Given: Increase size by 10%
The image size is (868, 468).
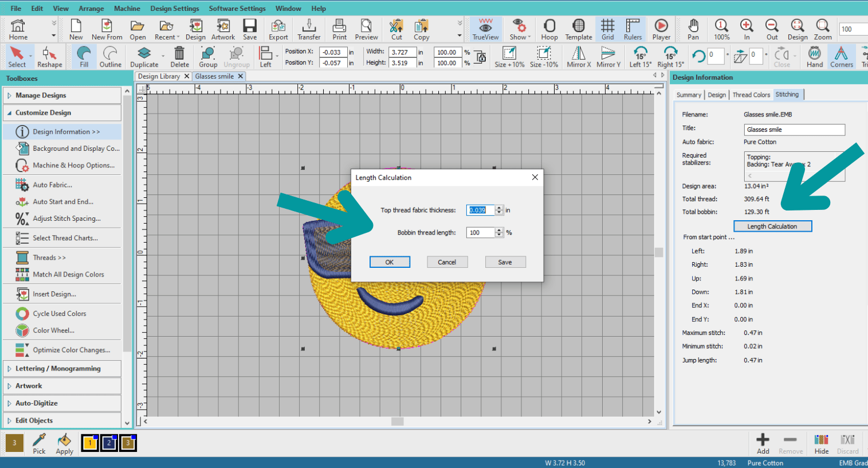Looking at the screenshot, I should point(509,57).
